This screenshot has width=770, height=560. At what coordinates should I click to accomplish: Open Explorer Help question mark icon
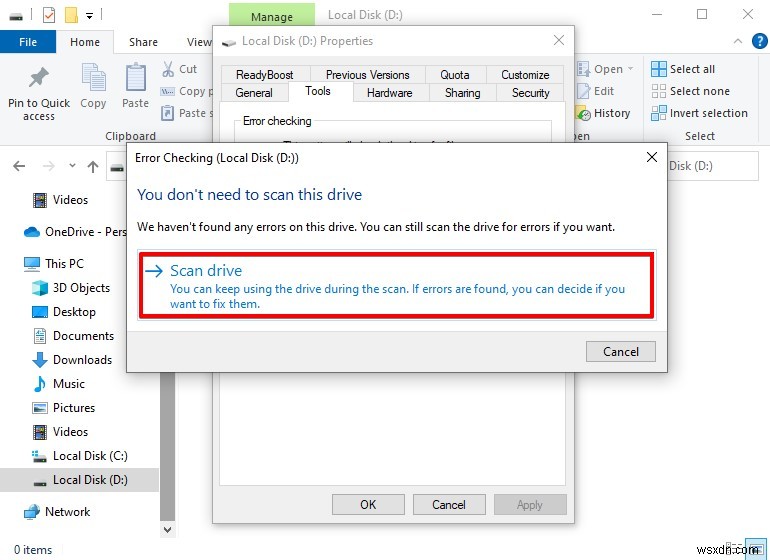pyautogui.click(x=759, y=41)
